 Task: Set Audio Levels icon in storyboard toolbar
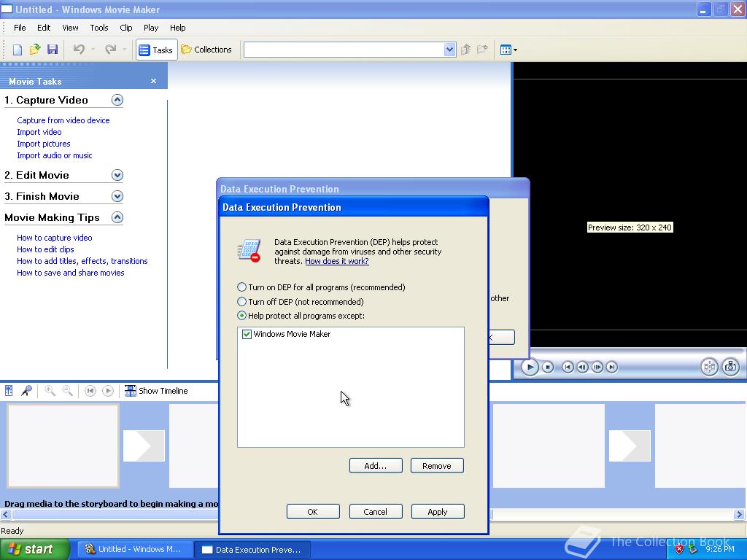pyautogui.click(x=9, y=391)
